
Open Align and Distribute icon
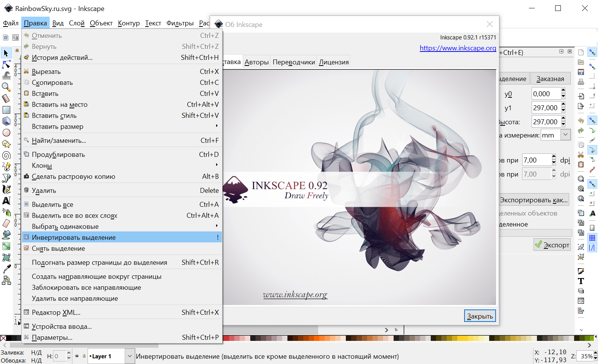581,311
